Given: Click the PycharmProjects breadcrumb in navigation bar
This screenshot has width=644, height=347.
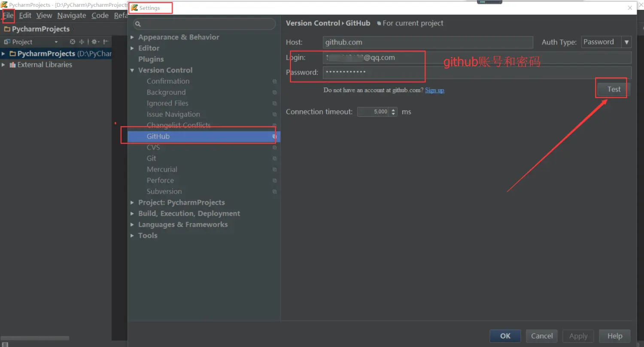Looking at the screenshot, I should [41, 29].
